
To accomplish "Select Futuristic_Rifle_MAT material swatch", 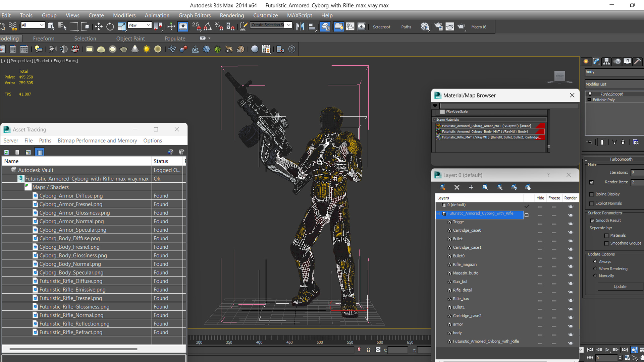I will [x=438, y=137].
